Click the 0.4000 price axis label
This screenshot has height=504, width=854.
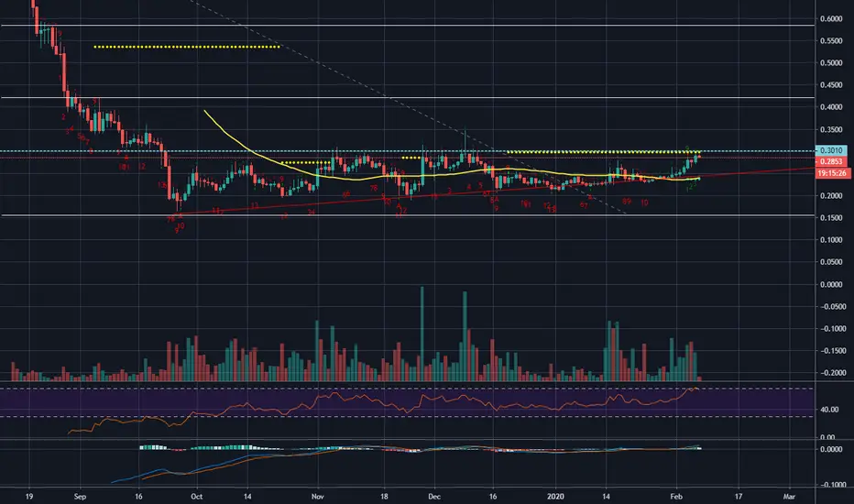point(831,107)
